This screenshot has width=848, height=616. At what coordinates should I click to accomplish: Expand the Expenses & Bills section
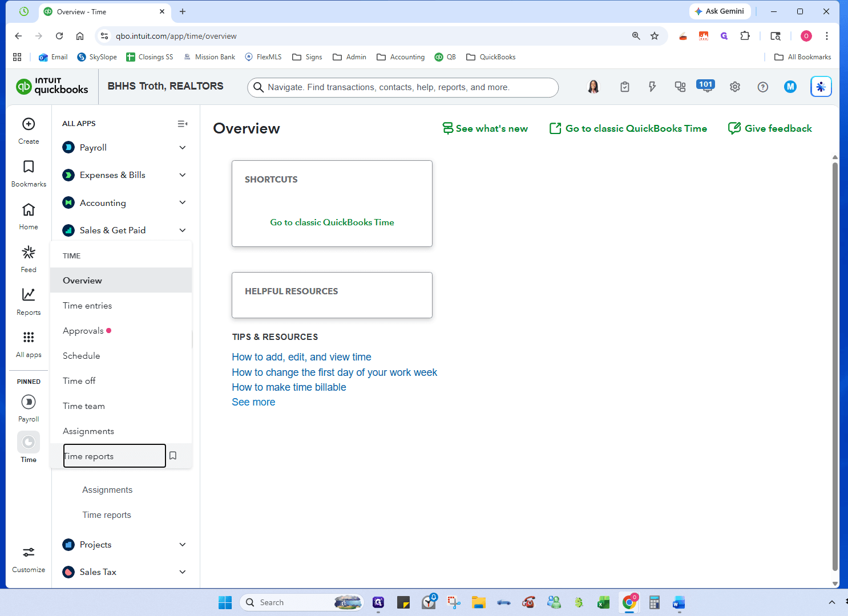pos(183,175)
